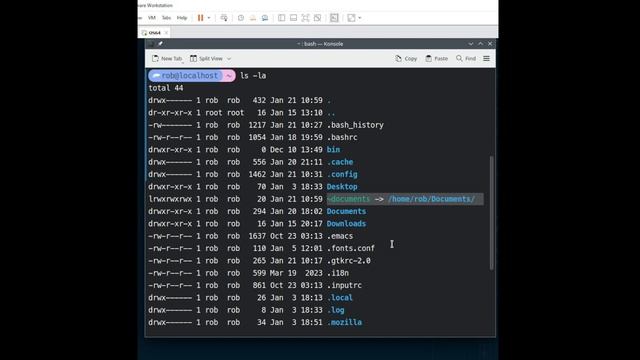Viewport: 640px width, 360px height.
Task: Click the Paste button in Konsole toolbar
Action: 436,59
